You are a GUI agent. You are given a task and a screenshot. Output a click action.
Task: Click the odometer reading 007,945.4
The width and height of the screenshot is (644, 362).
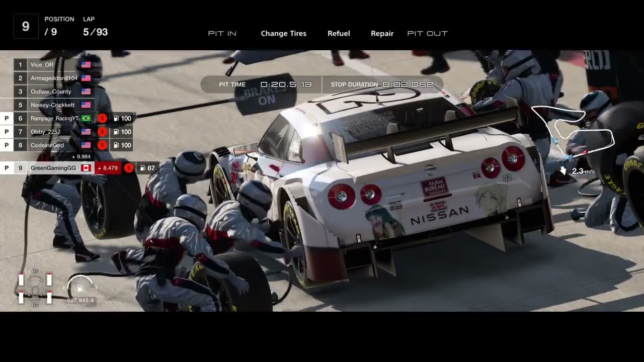click(80, 300)
